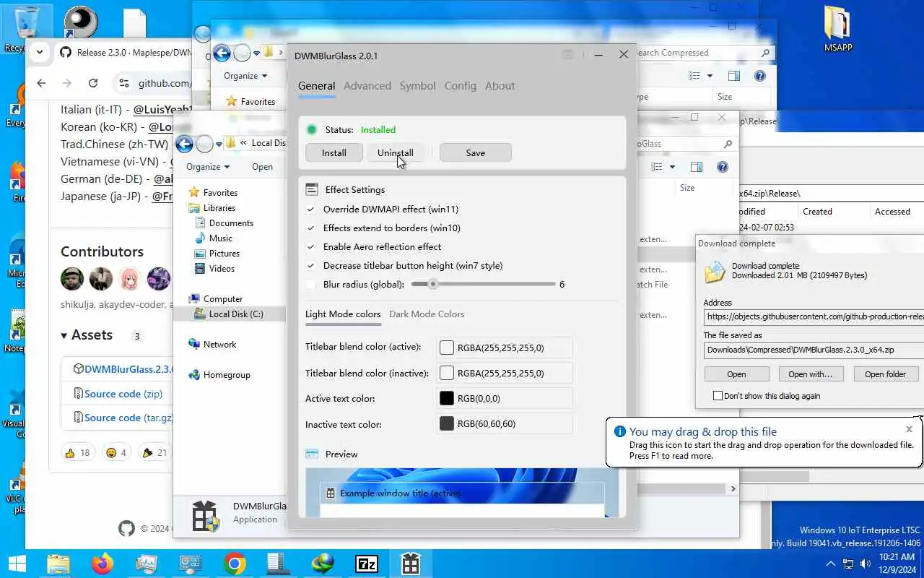Toggle Decrease titlebar button height option
Screen dimensions: 924x578
[x=310, y=266]
